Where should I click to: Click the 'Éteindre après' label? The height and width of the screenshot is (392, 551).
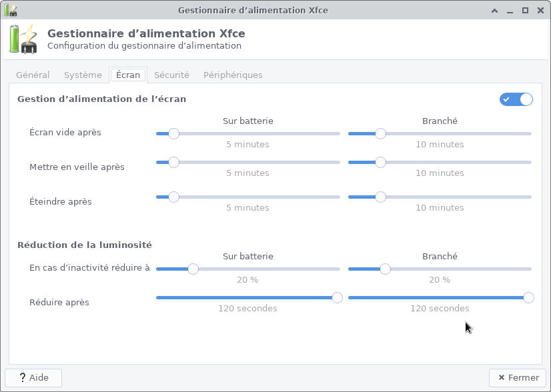61,201
